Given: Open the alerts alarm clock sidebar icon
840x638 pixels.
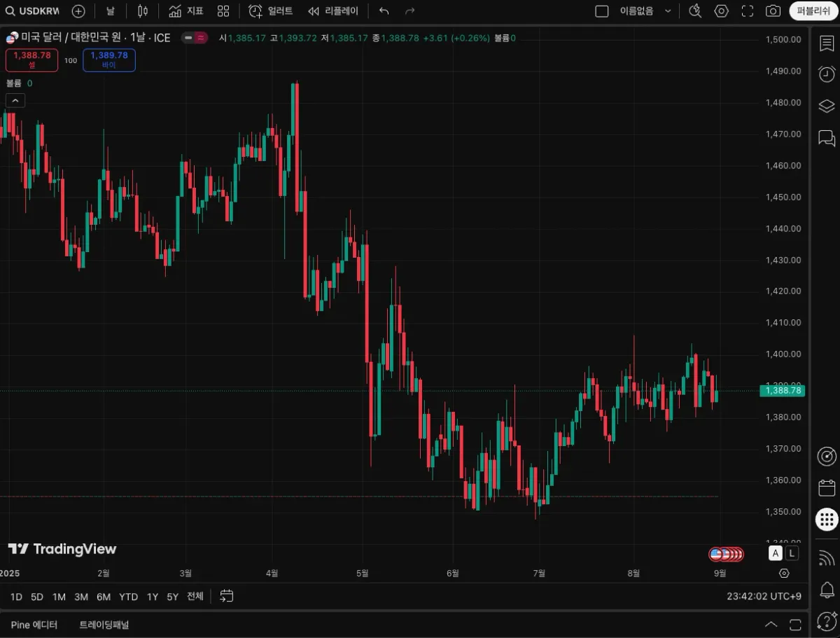Looking at the screenshot, I should pos(827,74).
